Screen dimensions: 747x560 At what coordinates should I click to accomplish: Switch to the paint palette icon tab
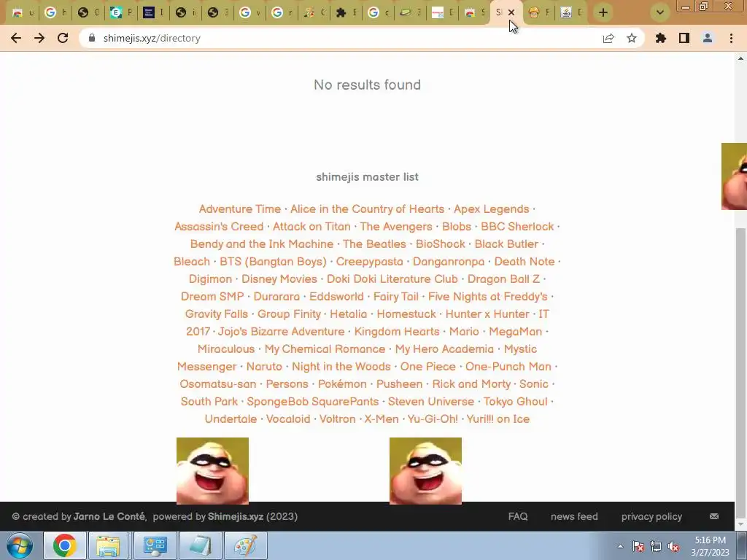click(x=314, y=12)
